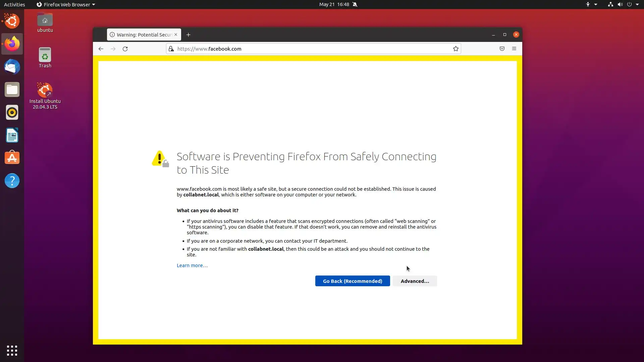Image resolution: width=644 pixels, height=362 pixels.
Task: Open the Save to Pocket icon
Action: [x=502, y=49]
